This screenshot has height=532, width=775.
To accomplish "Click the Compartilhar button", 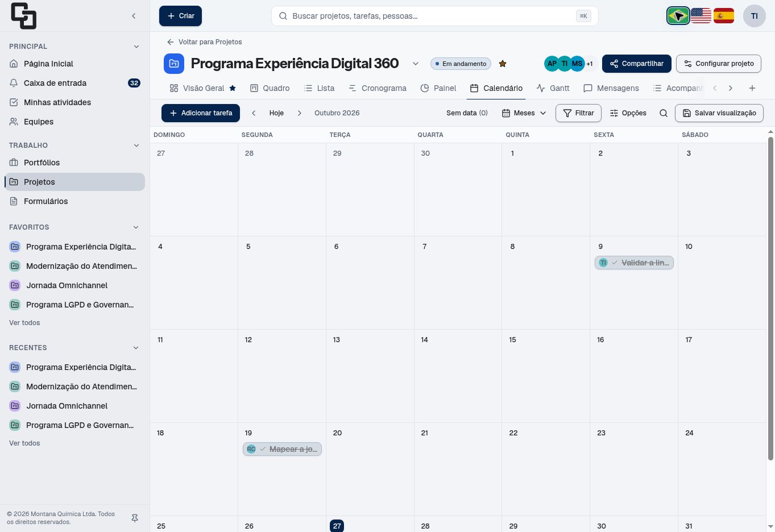I will [637, 64].
